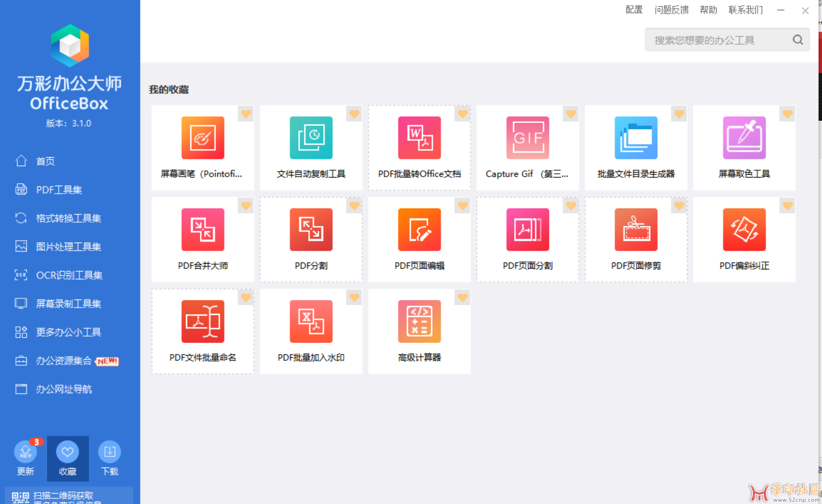Toggle favorite heart on 屏幕取色工具
The width and height of the screenshot is (822, 504).
point(787,114)
